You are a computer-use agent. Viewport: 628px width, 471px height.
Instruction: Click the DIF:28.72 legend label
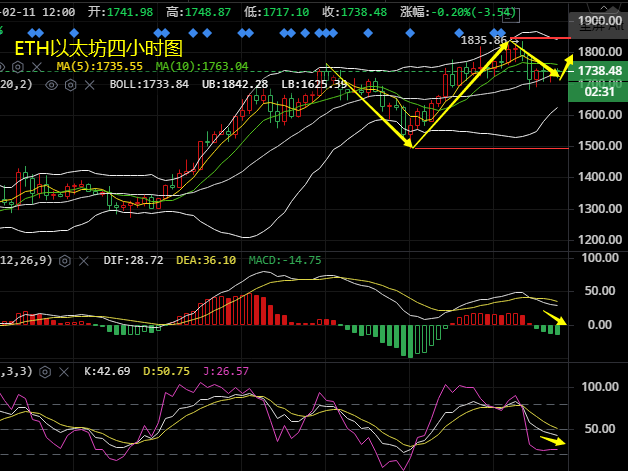(x=133, y=260)
